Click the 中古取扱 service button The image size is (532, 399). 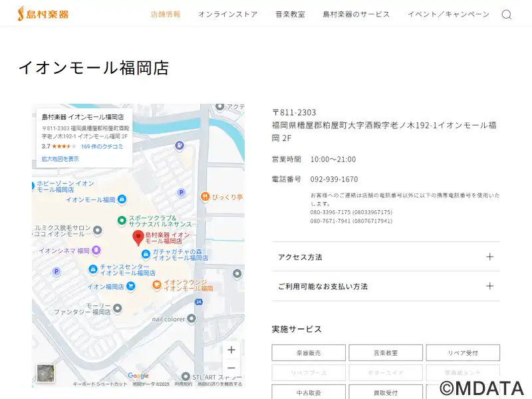tap(309, 392)
